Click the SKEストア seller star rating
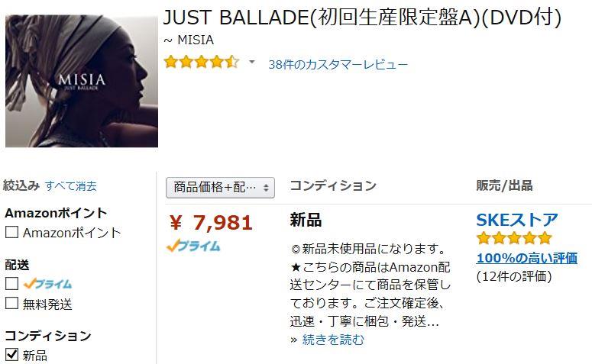592x364 pixels. (x=514, y=238)
